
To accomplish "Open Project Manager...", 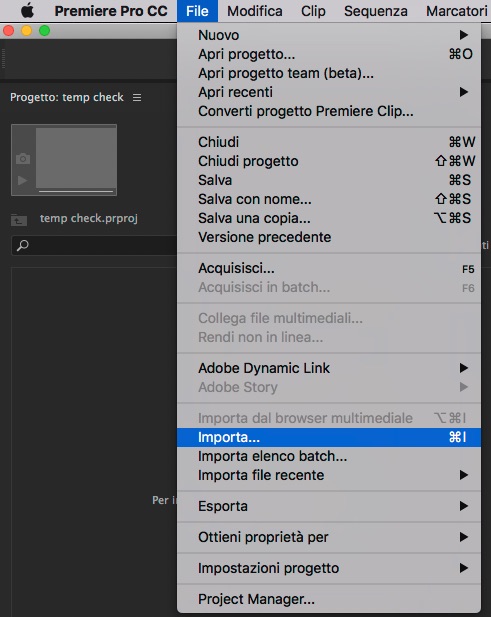I will point(329,599).
